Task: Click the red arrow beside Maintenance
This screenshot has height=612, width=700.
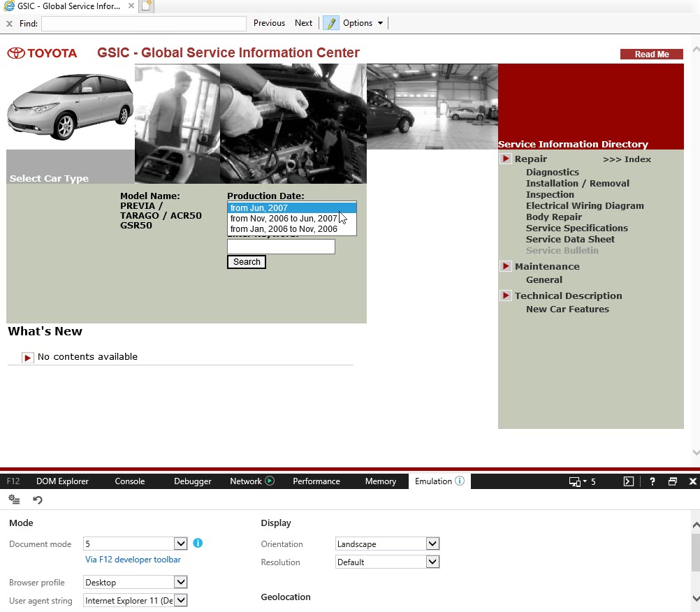Action: 506,266
